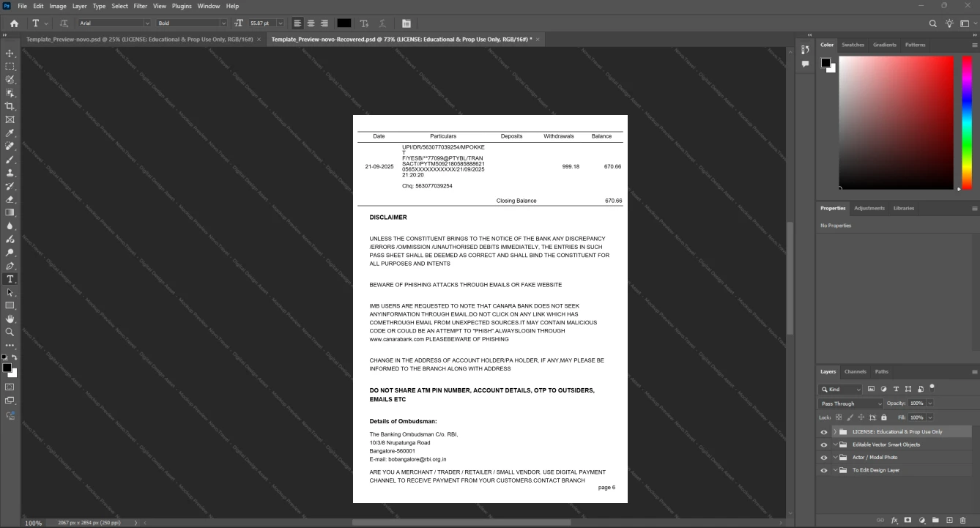Create a new layer
980x528 pixels.
pos(950,520)
